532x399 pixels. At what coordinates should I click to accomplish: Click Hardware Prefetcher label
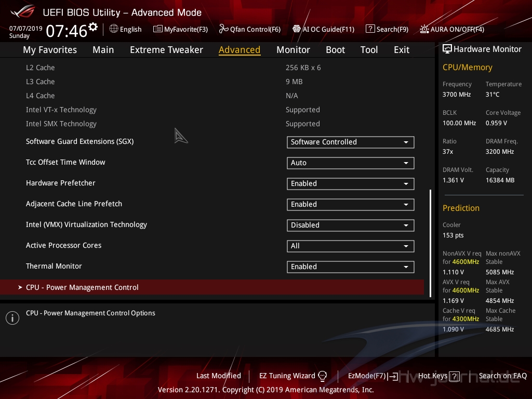click(60, 183)
